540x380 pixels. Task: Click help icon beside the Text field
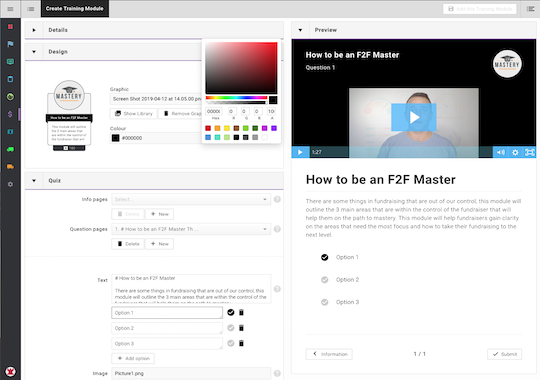pos(277,289)
